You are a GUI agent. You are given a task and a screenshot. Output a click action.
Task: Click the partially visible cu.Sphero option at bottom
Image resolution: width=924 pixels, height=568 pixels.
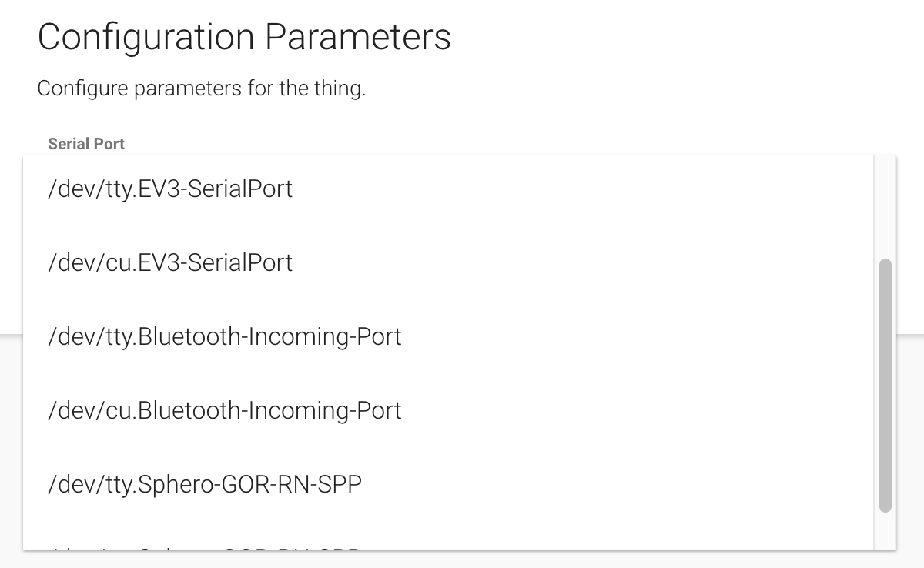click(x=204, y=547)
